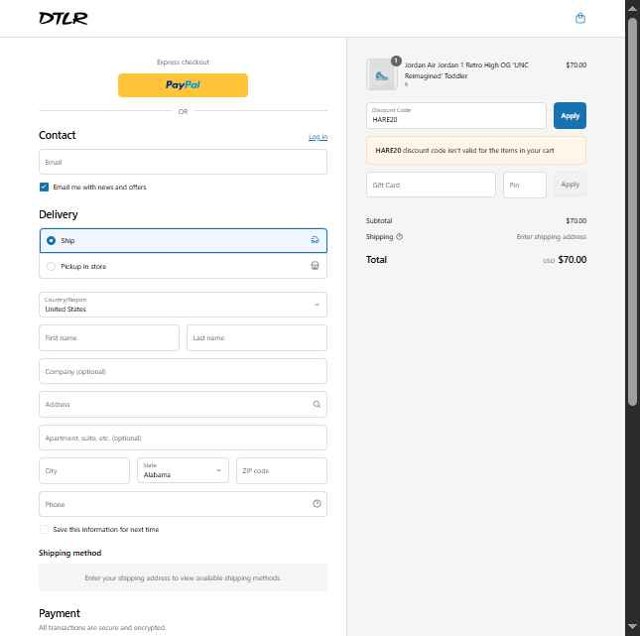Choose Pickup in store radio option
Image resolution: width=640 pixels, height=636 pixels.
click(x=51, y=266)
